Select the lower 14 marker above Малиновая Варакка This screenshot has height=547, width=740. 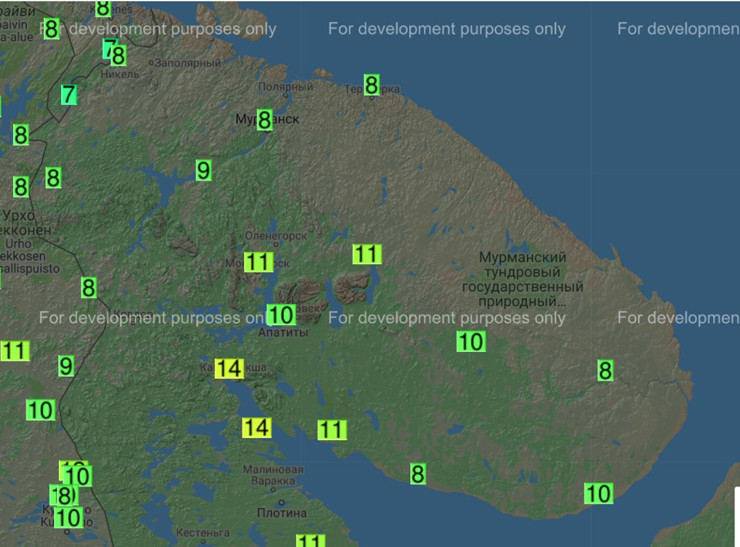pos(256,428)
